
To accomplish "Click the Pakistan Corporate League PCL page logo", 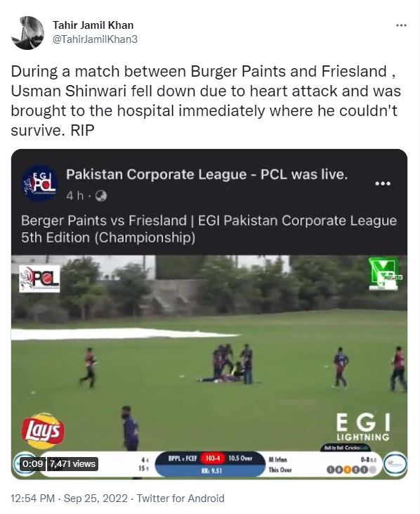I will [x=40, y=184].
